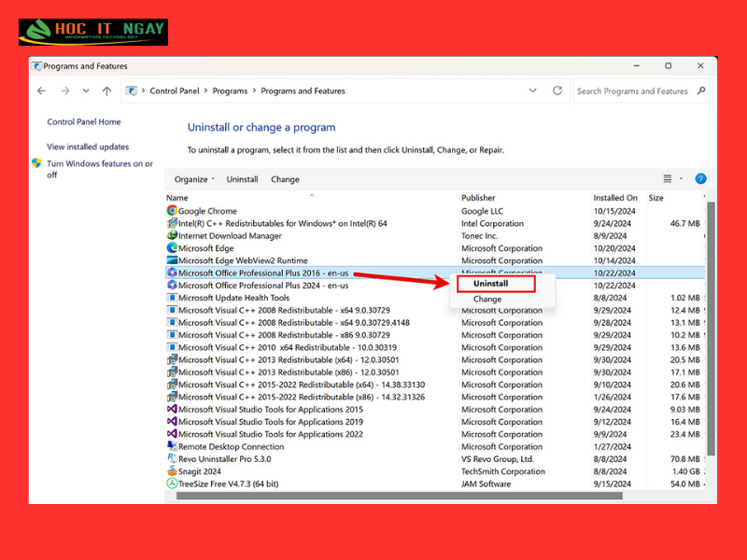
Task: Open the Help question mark icon
Action: tap(700, 179)
